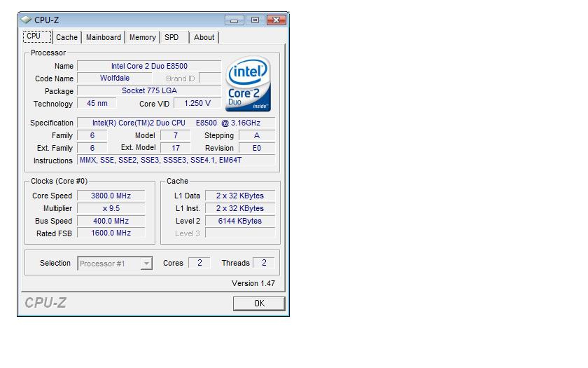Click the CPU-Z title bar icon
This screenshot has height=368, width=588.
point(26,19)
